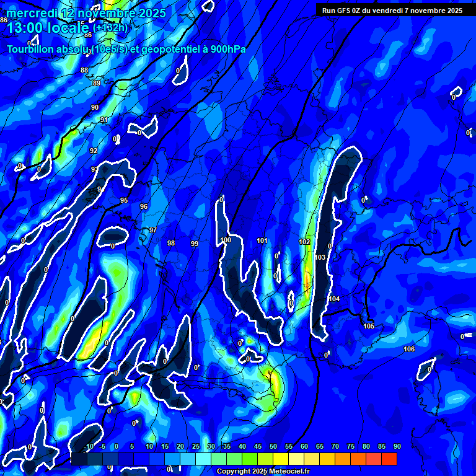Click the geopotential contour label "106"
This screenshot has height=476, width=476.
point(409,350)
